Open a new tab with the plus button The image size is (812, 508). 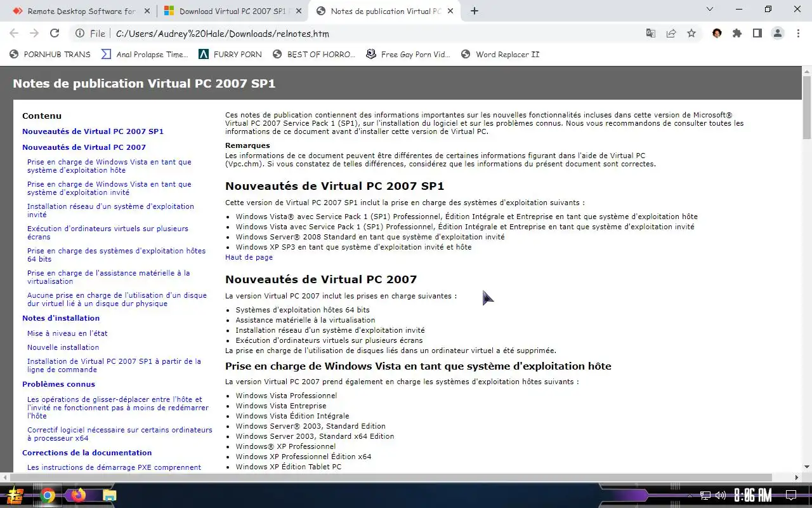475,11
